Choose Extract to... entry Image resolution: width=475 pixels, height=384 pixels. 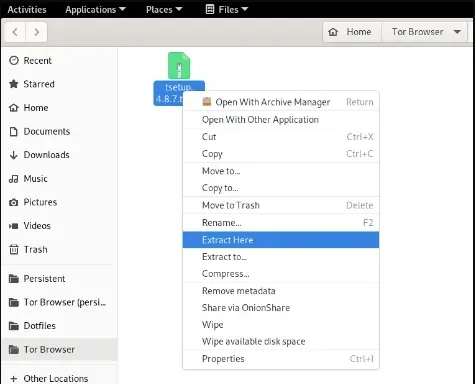(281, 257)
